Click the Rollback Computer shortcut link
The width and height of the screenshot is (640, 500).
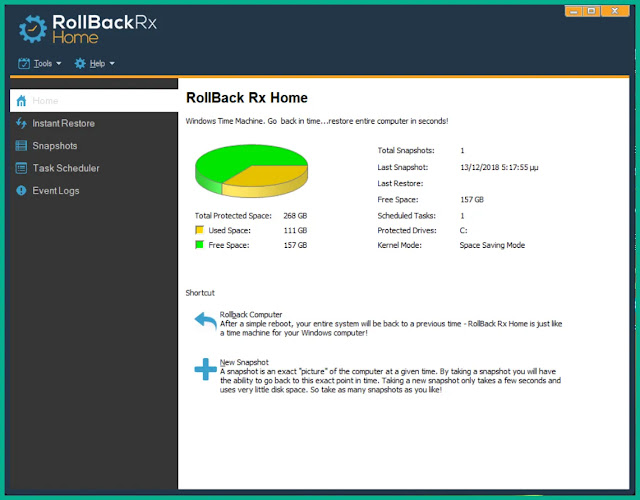pos(251,315)
